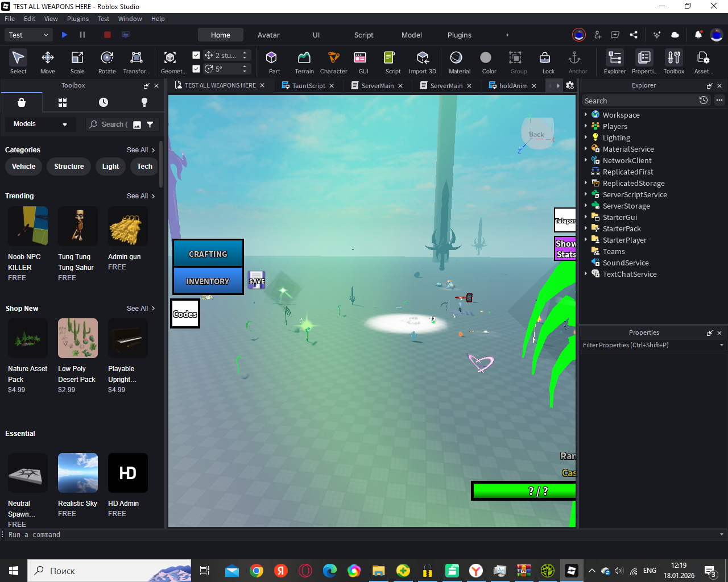Insert a Script from toolbar
The image size is (728, 582).
tap(393, 62)
